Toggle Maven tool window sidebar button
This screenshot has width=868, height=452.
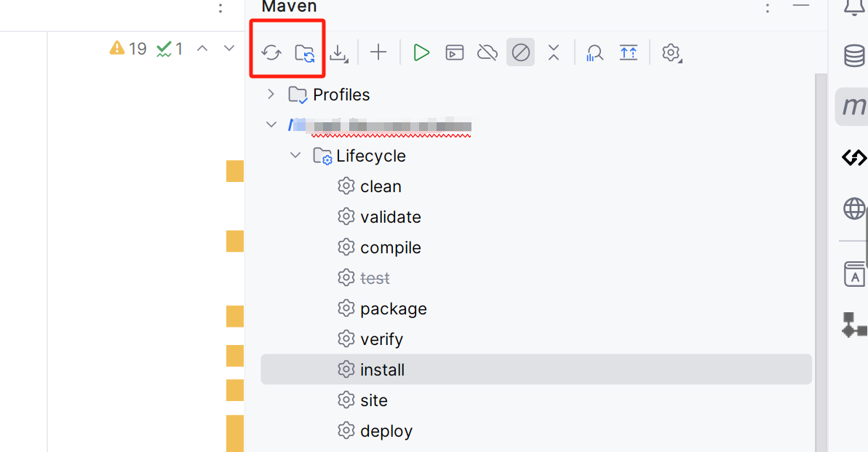(x=853, y=106)
